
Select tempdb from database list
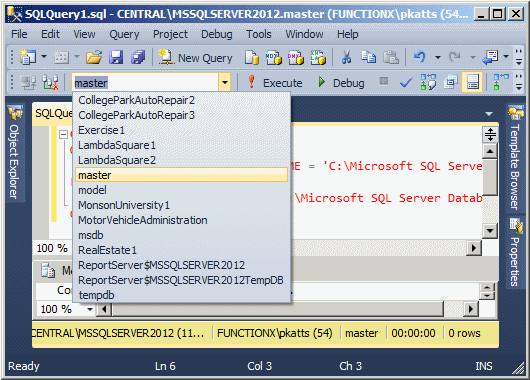tap(182, 295)
